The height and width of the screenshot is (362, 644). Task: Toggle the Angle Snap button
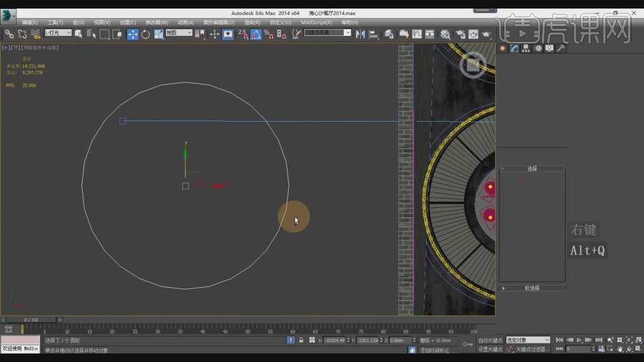(256, 34)
